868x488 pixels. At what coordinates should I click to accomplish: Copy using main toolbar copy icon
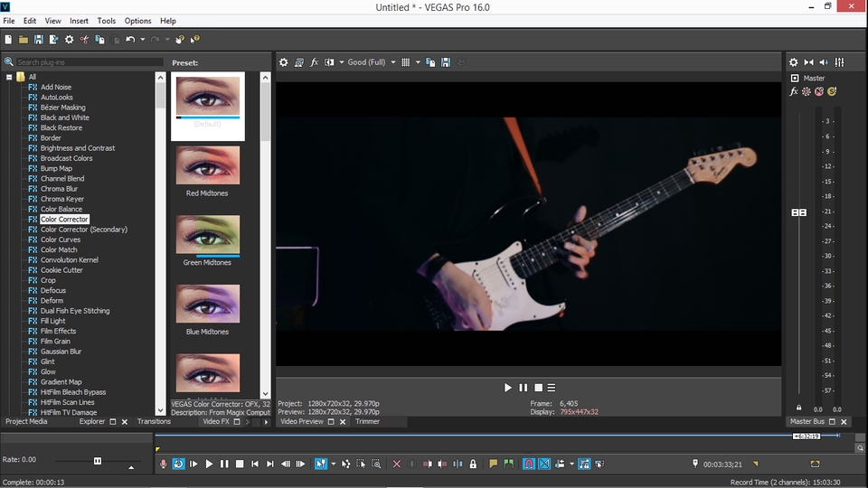[99, 39]
